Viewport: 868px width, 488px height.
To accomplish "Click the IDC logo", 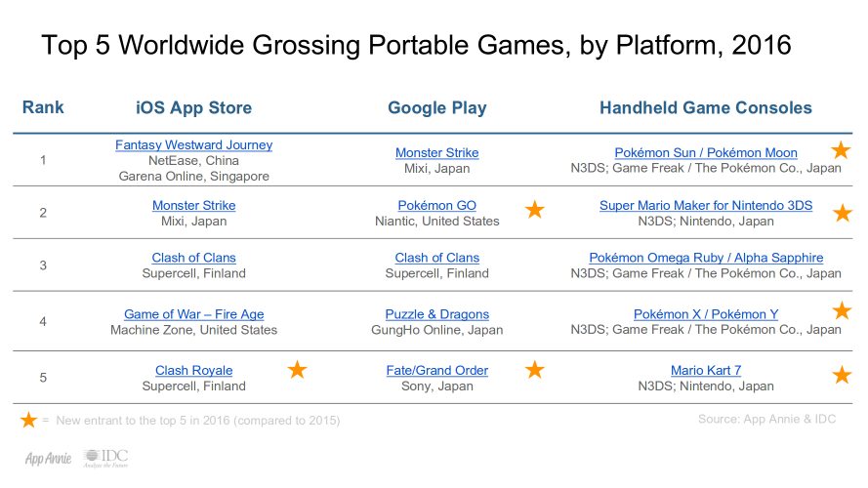I will (106, 458).
